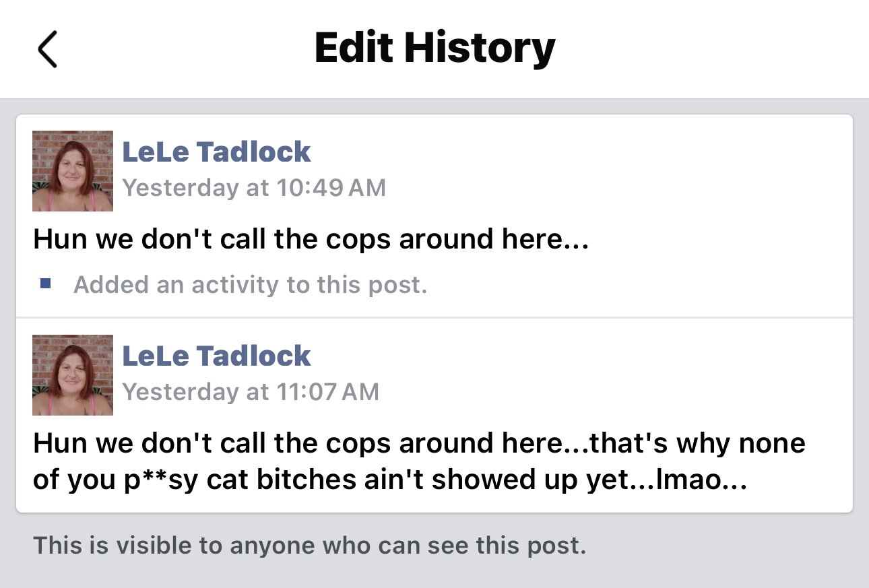Open LeLe Tadlock's name in second entry
Viewport: 869px width, 588px height.
coord(216,356)
